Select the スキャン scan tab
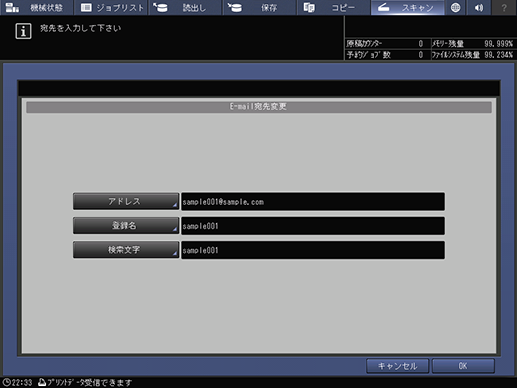Viewport: 517px width, 388px height. 407,7
